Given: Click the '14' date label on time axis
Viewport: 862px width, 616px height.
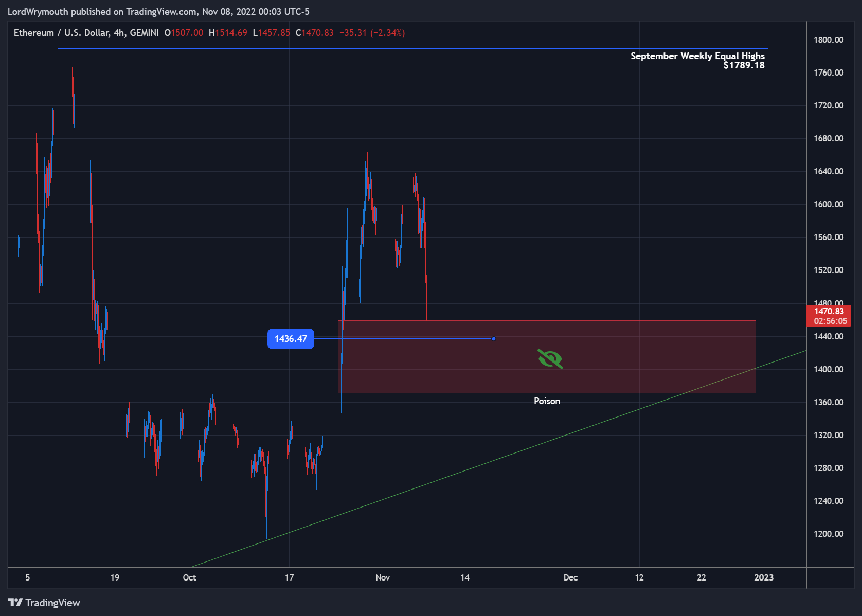Looking at the screenshot, I should click(465, 577).
